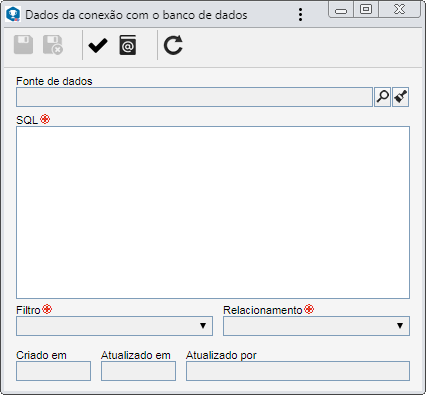Click into the Fonte de dados field
The height and width of the screenshot is (395, 426).
pyautogui.click(x=194, y=97)
